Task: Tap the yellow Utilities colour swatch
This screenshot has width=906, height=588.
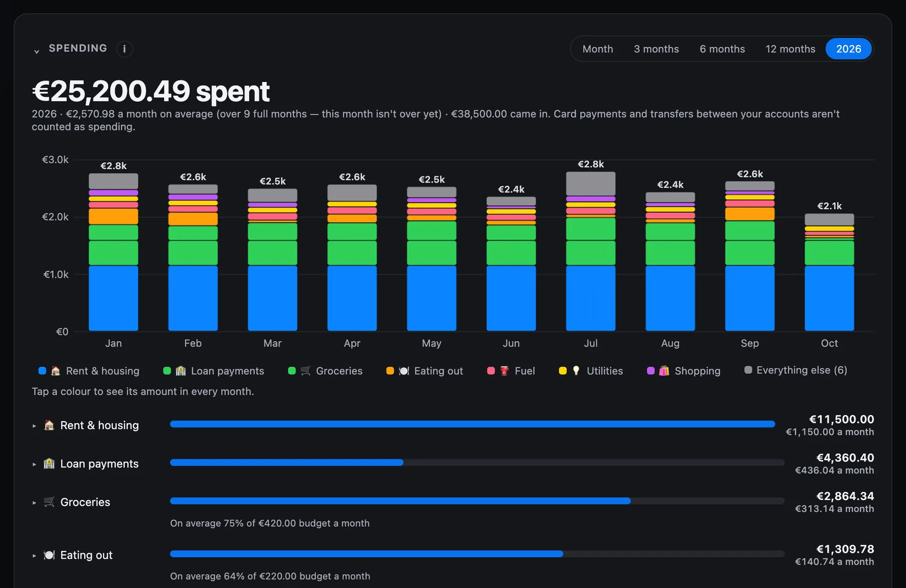Action: pos(563,371)
